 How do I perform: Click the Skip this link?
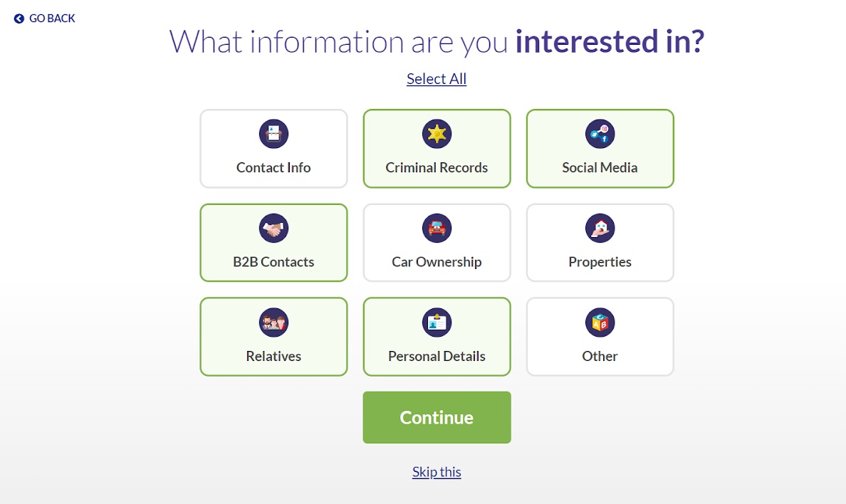point(437,472)
